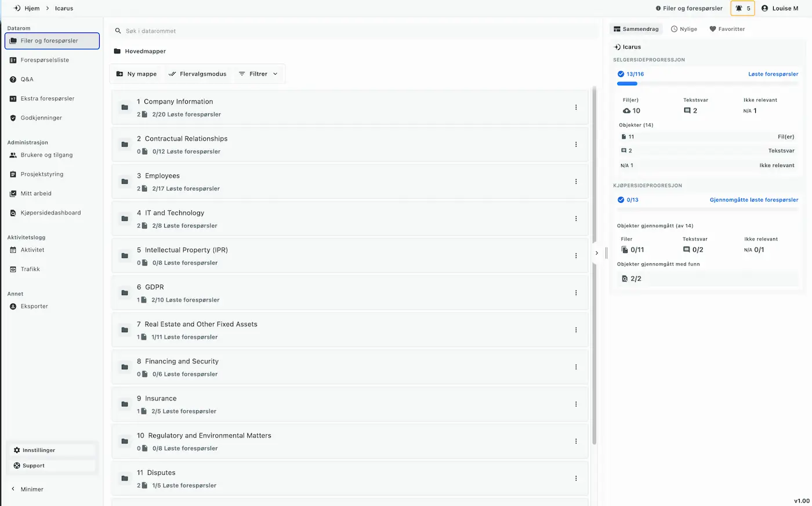Open the Support page
The image size is (812, 506).
click(x=52, y=465)
